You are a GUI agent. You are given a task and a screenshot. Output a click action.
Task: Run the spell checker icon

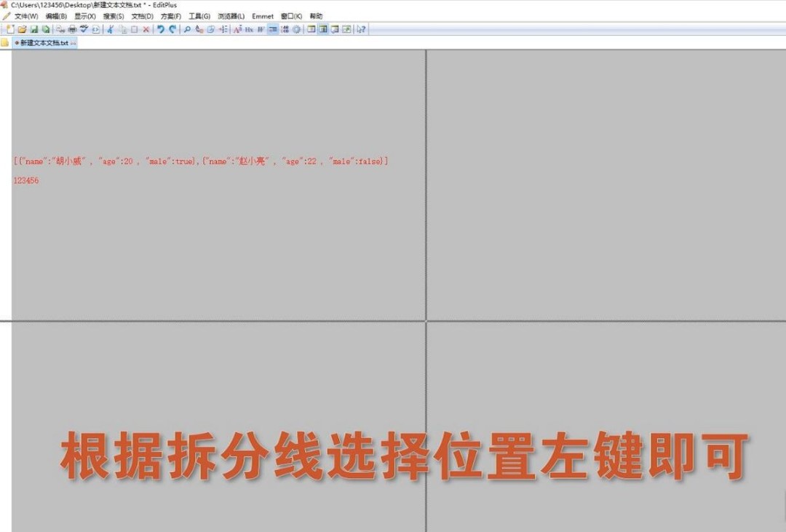pyautogui.click(x=84, y=29)
